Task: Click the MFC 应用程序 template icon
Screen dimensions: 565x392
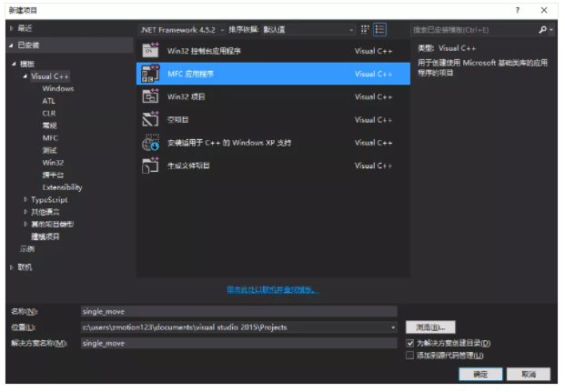Action: (x=150, y=74)
